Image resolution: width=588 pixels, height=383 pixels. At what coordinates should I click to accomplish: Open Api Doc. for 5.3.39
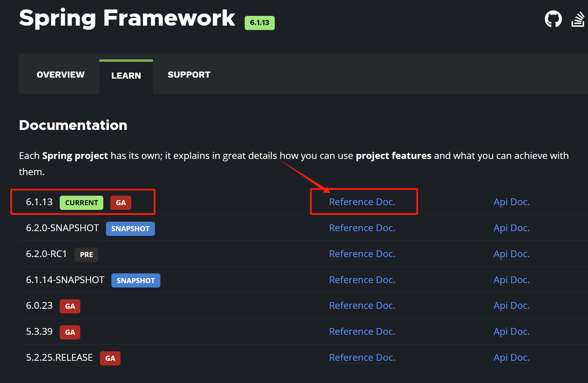tap(511, 331)
